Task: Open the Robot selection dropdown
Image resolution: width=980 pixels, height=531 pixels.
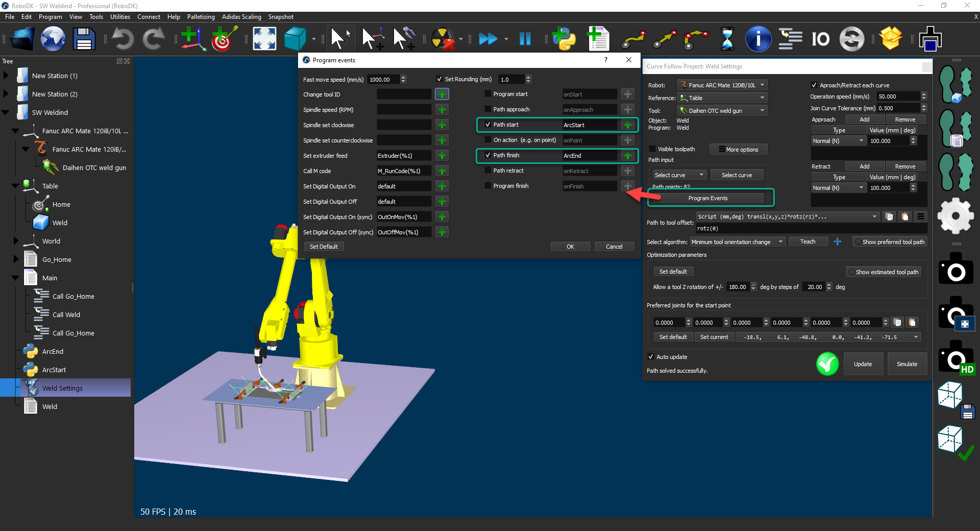Action: pyautogui.click(x=723, y=85)
